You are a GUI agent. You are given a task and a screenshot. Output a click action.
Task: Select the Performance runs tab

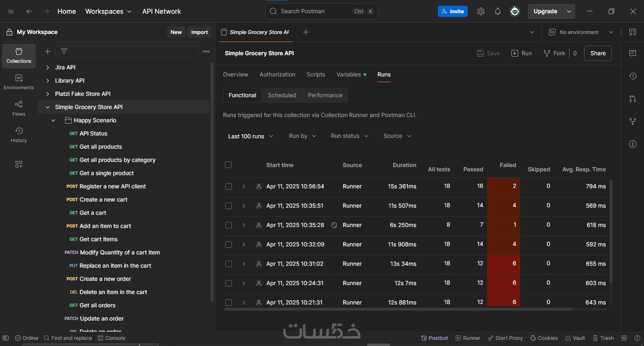coord(325,95)
